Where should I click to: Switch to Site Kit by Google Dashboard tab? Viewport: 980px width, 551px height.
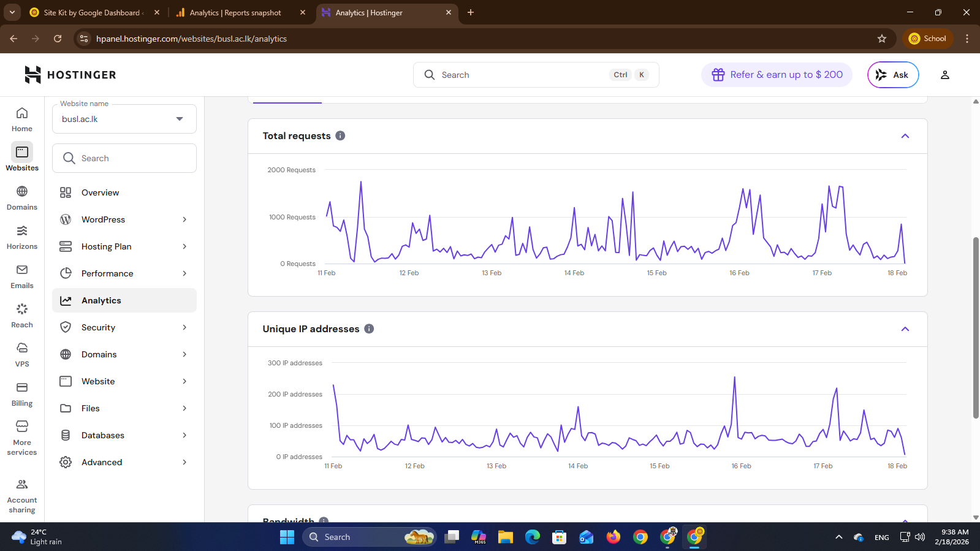pyautogui.click(x=92, y=12)
